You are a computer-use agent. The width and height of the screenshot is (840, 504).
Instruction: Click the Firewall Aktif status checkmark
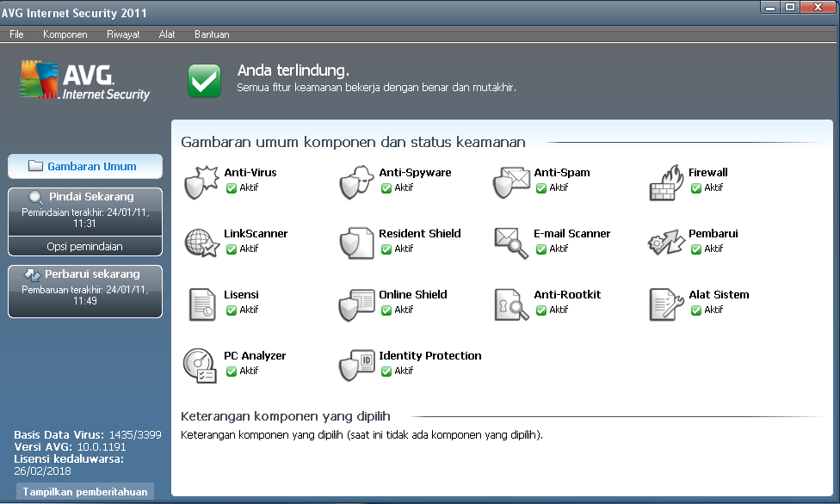[696, 188]
